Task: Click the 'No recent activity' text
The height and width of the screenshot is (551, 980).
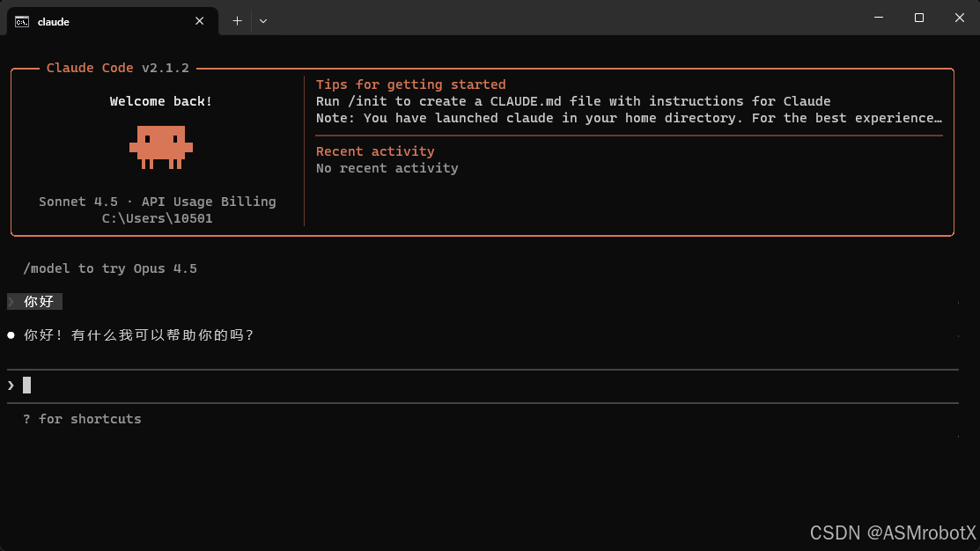Action: pyautogui.click(x=387, y=168)
